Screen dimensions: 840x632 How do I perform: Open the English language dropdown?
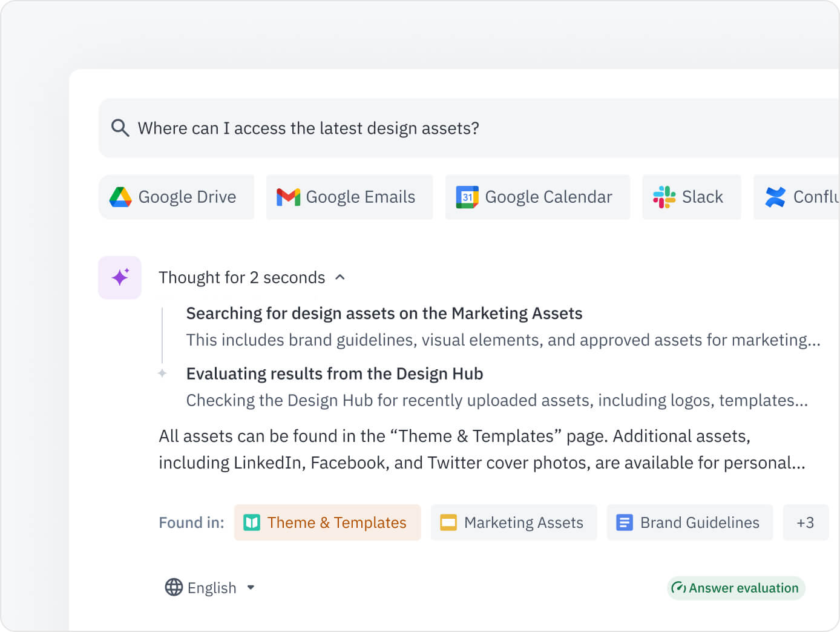click(251, 587)
